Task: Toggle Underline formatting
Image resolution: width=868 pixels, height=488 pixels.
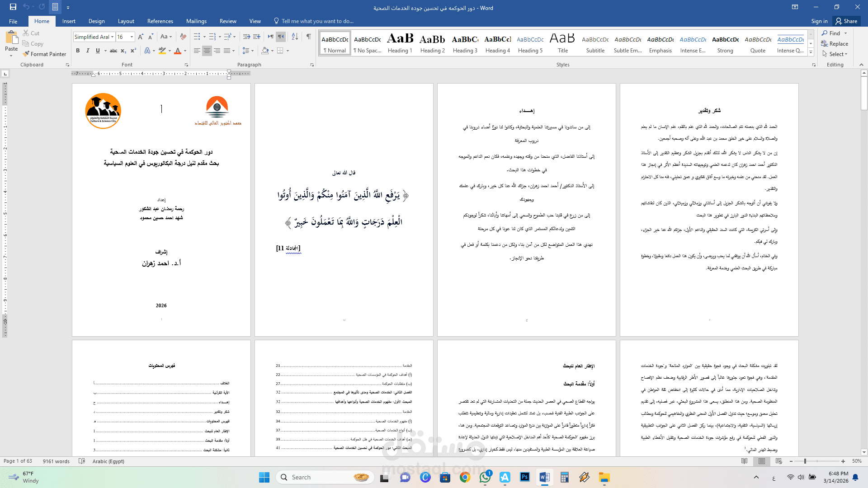Action: (98, 51)
